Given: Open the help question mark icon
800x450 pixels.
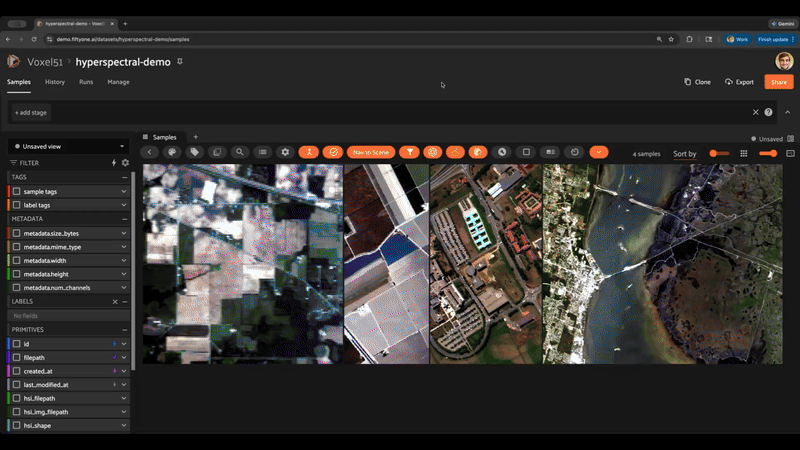Looking at the screenshot, I should click(x=768, y=112).
